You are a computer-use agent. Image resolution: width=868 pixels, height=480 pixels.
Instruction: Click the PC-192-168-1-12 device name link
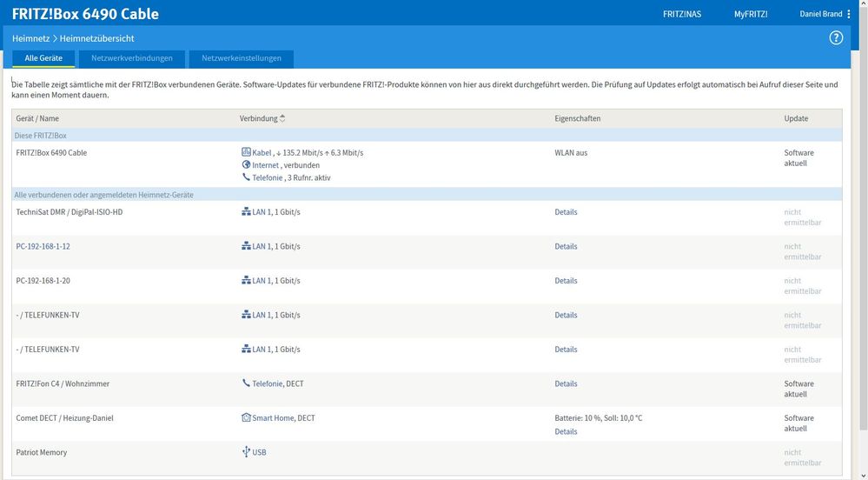[x=43, y=246]
